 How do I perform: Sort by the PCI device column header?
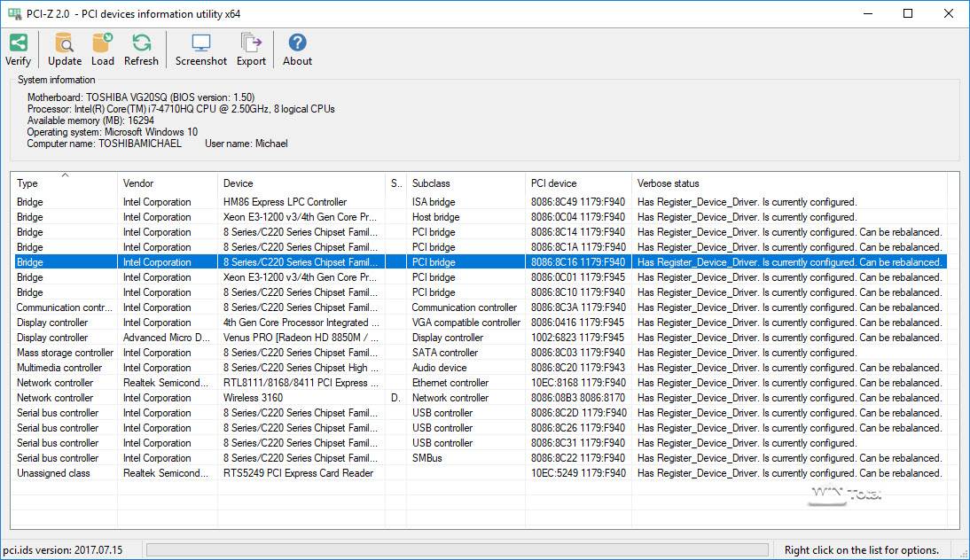[x=577, y=183]
